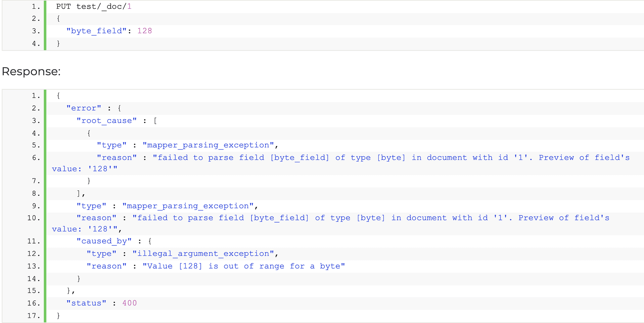This screenshot has width=644, height=323.
Task: Select the value 128 in the request body
Action: 144,31
